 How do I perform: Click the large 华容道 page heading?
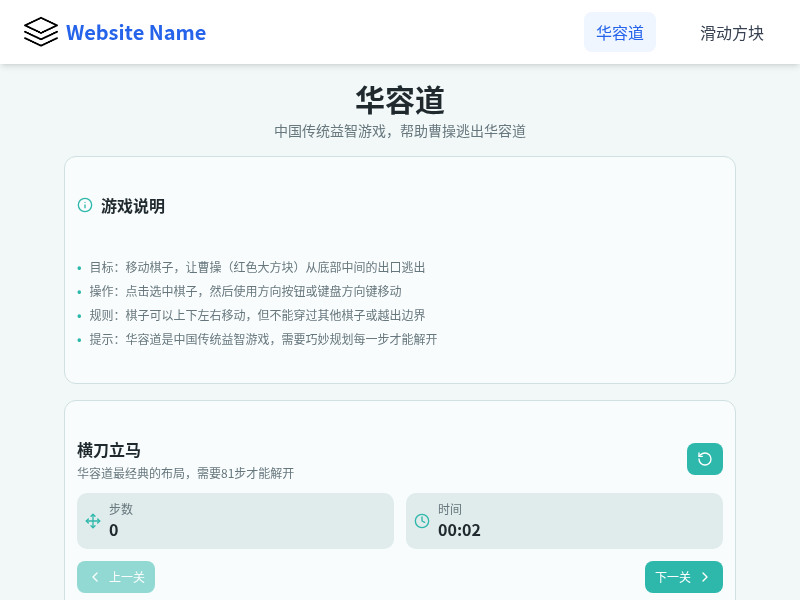400,101
